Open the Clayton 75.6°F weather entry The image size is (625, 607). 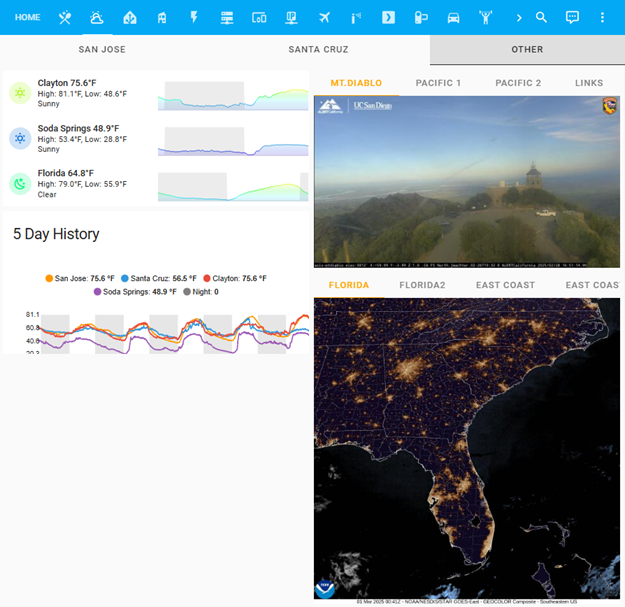coord(156,93)
